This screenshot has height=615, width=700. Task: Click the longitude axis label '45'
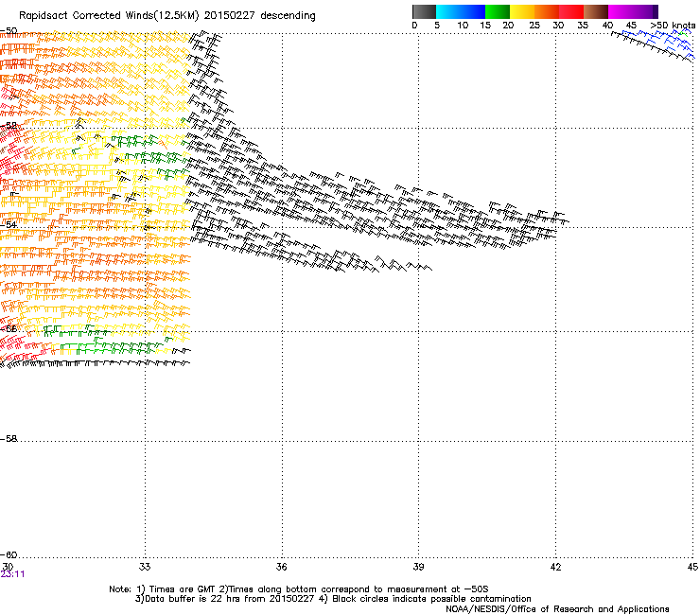(692, 567)
